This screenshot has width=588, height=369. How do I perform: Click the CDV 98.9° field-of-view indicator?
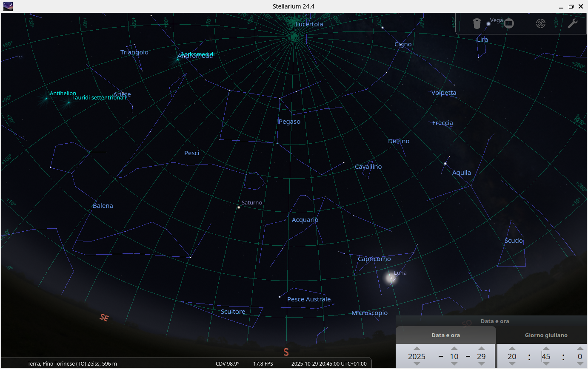[227, 363]
